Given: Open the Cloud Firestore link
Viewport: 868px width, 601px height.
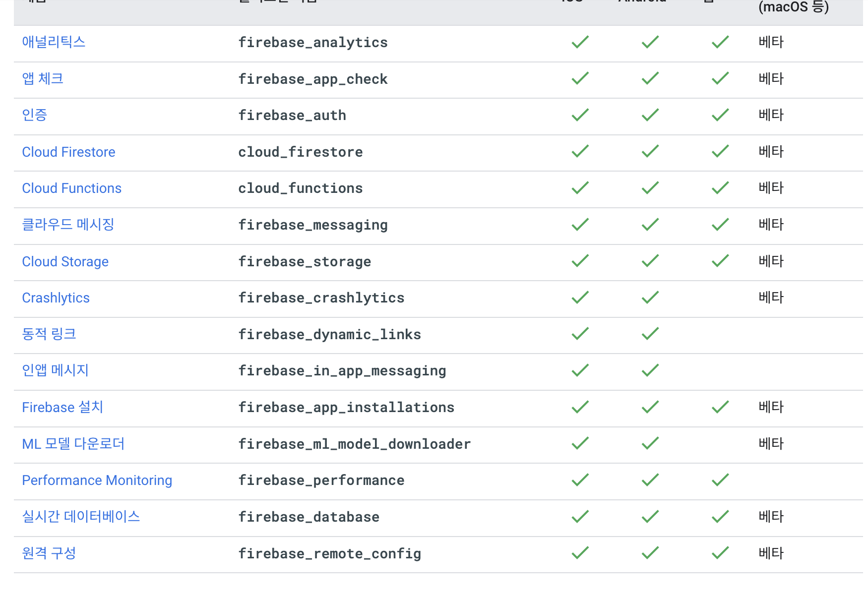Looking at the screenshot, I should 68,152.
